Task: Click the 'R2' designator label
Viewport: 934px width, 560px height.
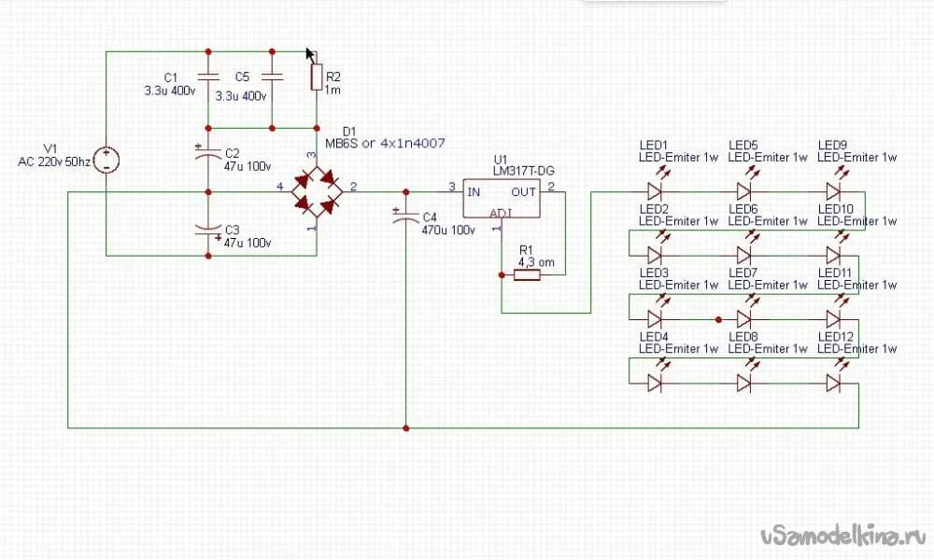Action: (x=333, y=77)
